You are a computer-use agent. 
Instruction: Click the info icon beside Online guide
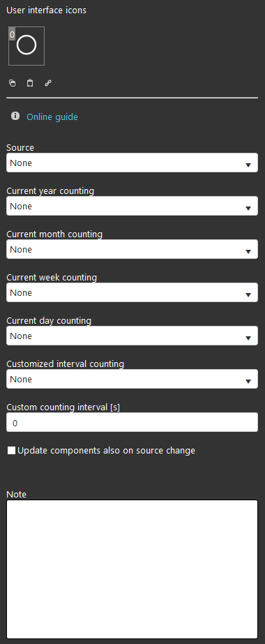[x=15, y=117]
